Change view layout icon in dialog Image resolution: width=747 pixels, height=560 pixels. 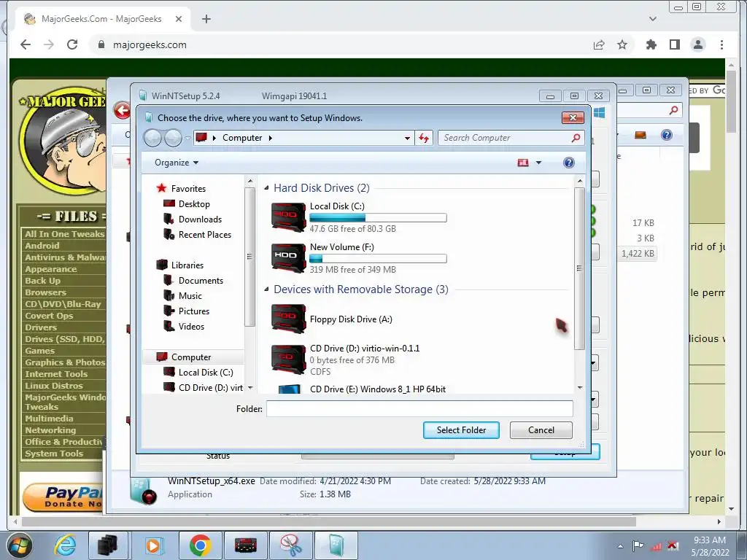tap(522, 163)
